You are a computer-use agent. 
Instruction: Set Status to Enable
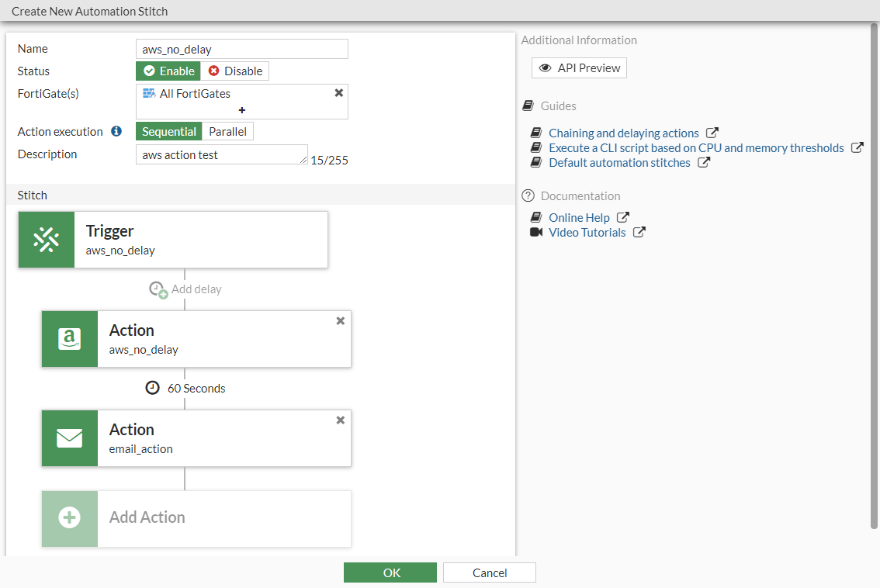point(168,71)
